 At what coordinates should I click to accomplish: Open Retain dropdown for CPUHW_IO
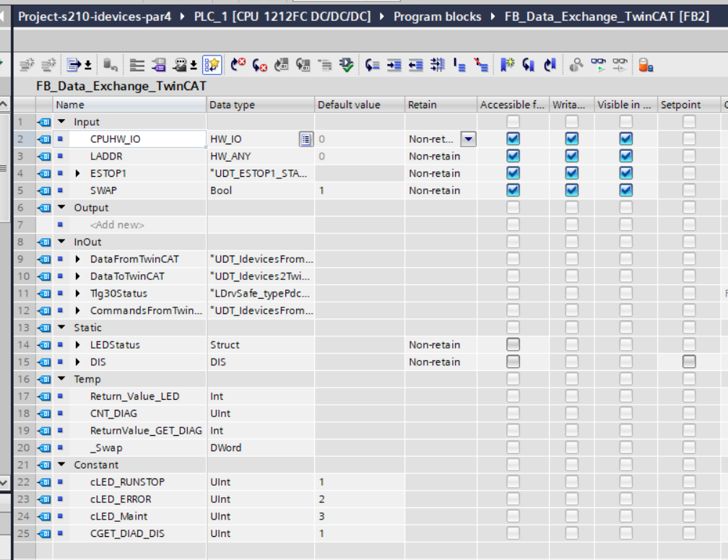469,139
